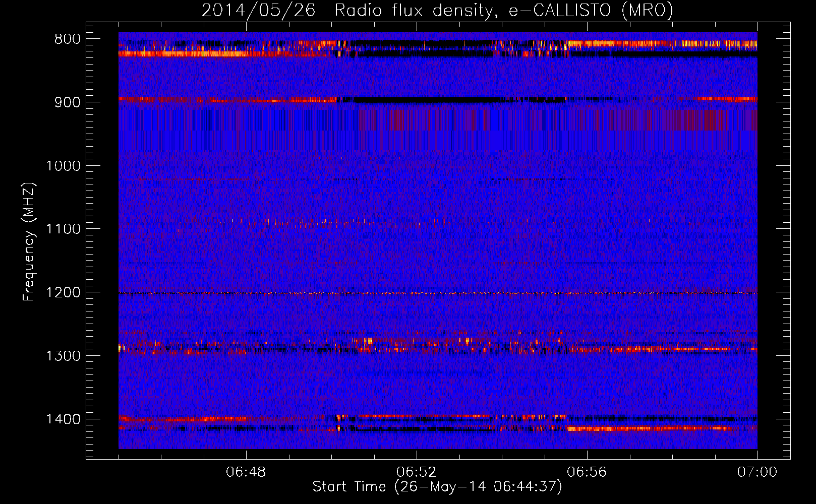Click the 07:00 time axis label

pyautogui.click(x=757, y=472)
